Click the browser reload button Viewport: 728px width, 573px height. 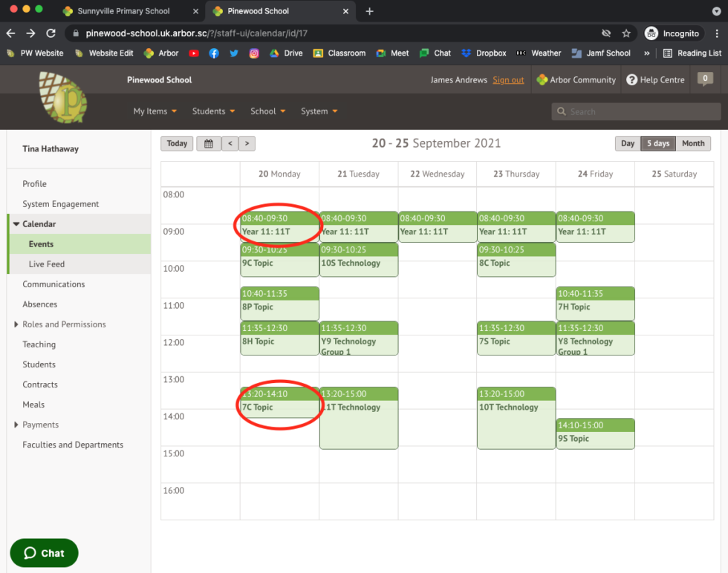(x=51, y=33)
